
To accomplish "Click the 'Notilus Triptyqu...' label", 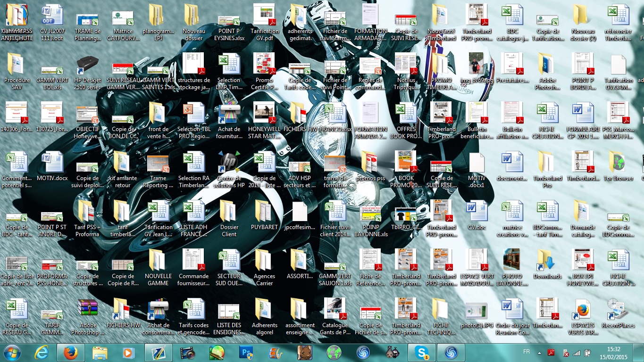I will 406,83.
